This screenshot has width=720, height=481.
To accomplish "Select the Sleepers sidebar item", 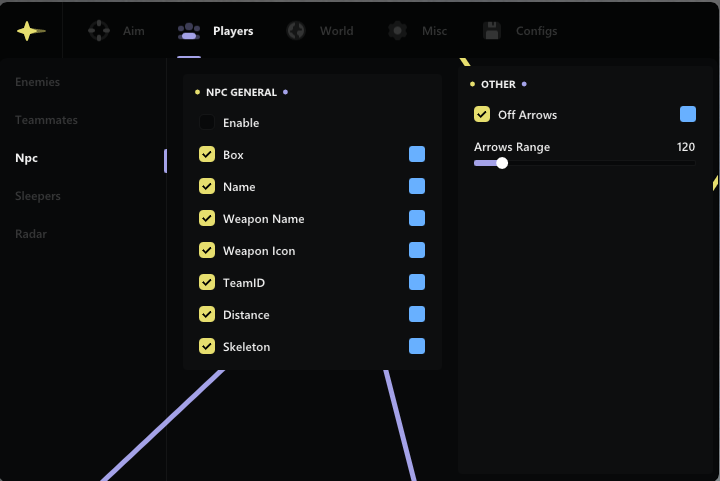I will [38, 196].
